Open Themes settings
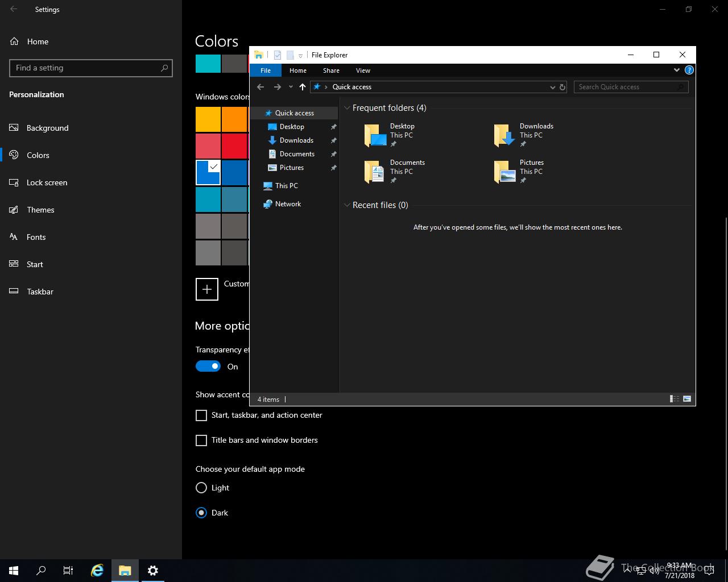This screenshot has height=582, width=728. 91,210
